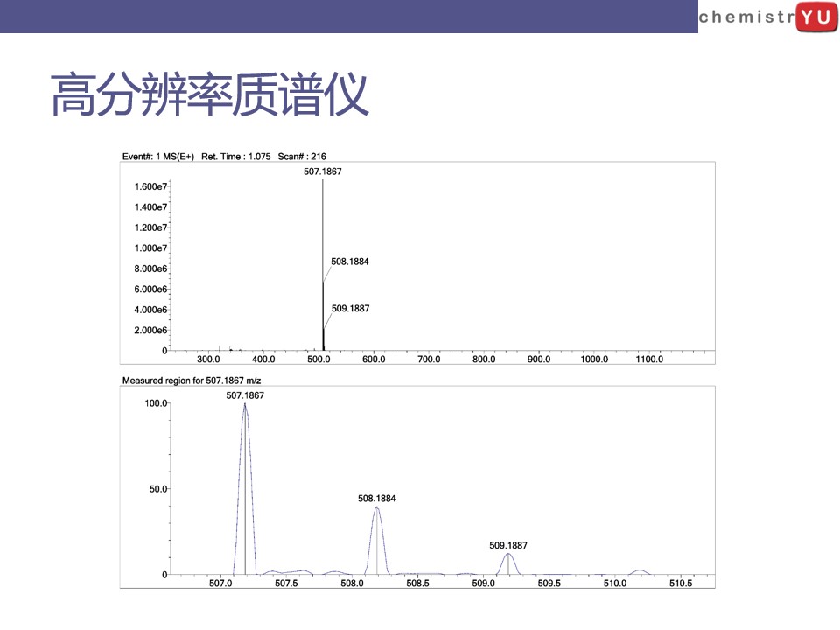Click the 508.5 x-axis label in lower chart
840x630 pixels.
[x=418, y=583]
